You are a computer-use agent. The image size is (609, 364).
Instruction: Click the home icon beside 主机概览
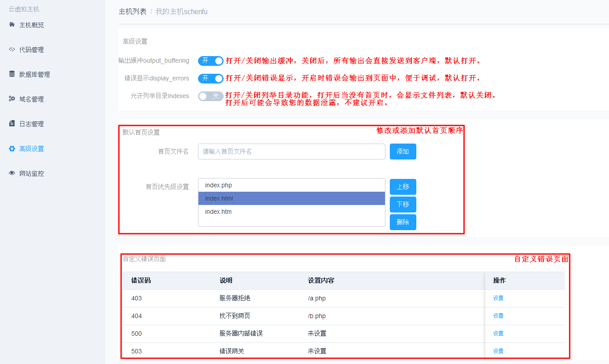pyautogui.click(x=12, y=25)
